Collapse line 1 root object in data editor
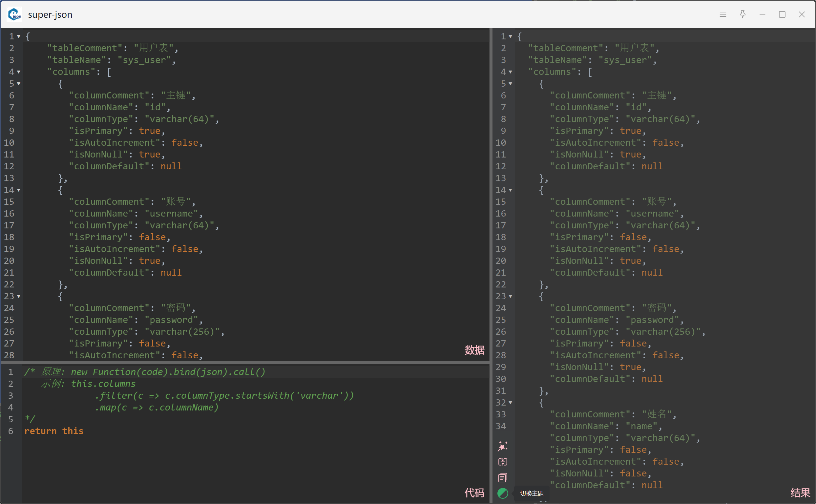The image size is (816, 504). [19, 36]
